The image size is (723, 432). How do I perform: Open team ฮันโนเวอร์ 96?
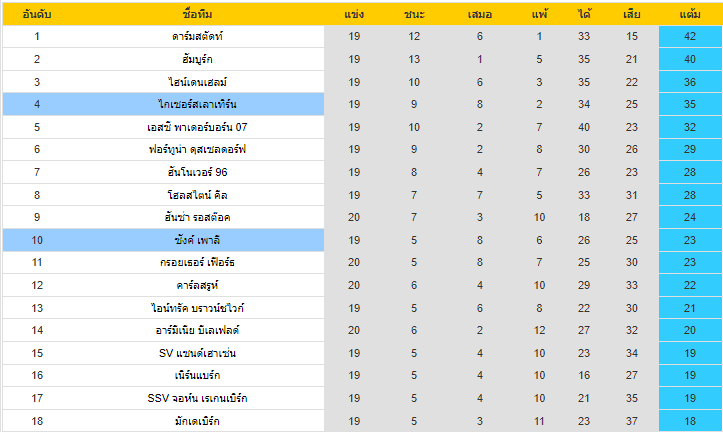click(197, 172)
